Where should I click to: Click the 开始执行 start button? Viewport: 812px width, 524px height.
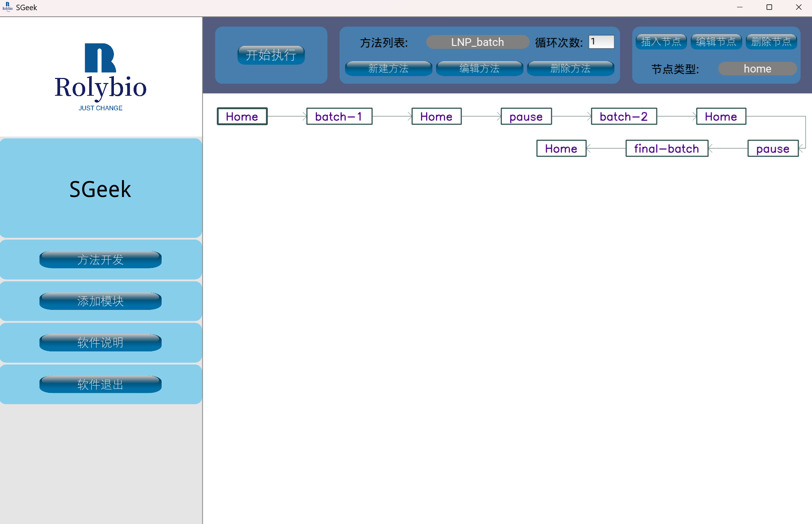pos(271,55)
